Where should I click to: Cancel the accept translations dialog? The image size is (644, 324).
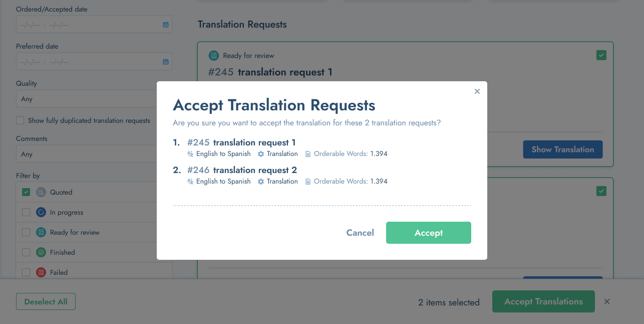pyautogui.click(x=360, y=233)
